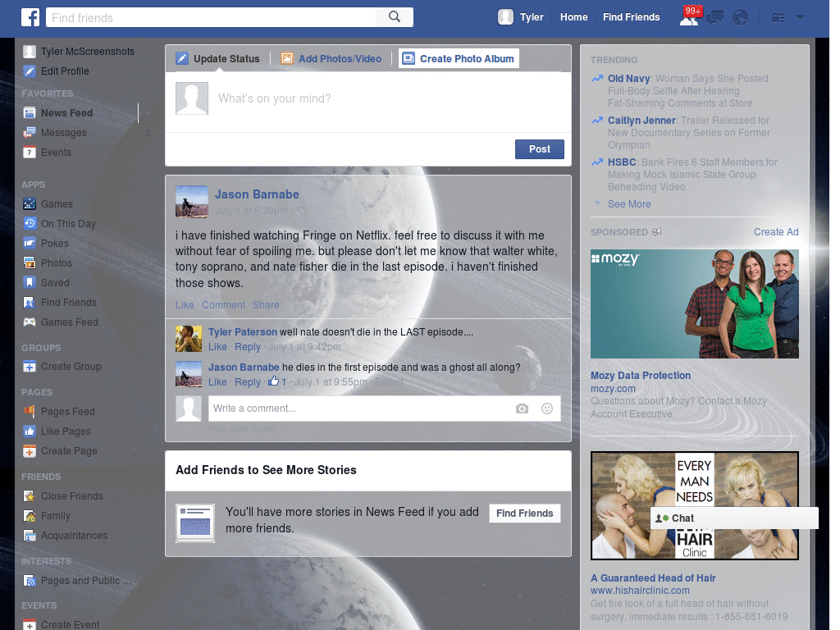Click the On This Day icon
This screenshot has height=630, width=840.
click(x=30, y=223)
